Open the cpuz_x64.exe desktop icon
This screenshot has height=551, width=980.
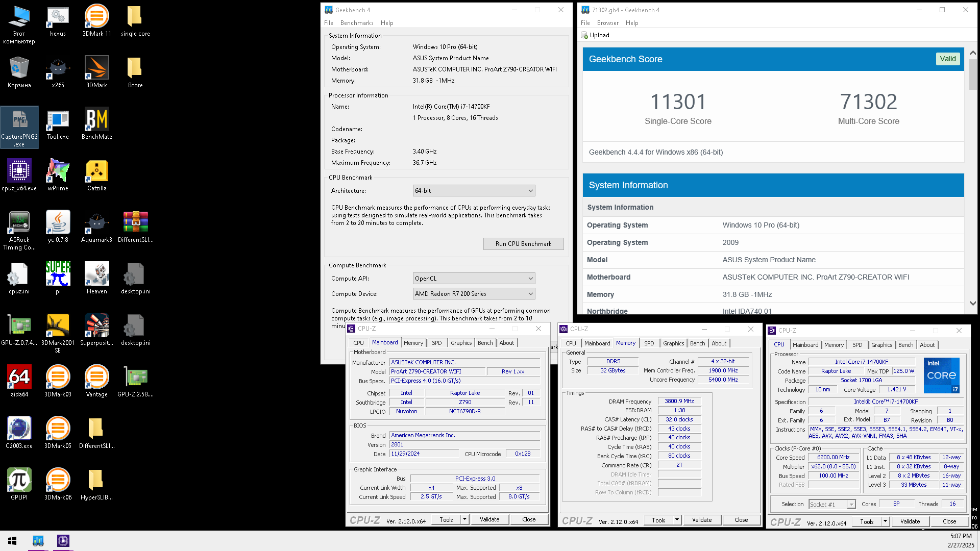coord(19,175)
